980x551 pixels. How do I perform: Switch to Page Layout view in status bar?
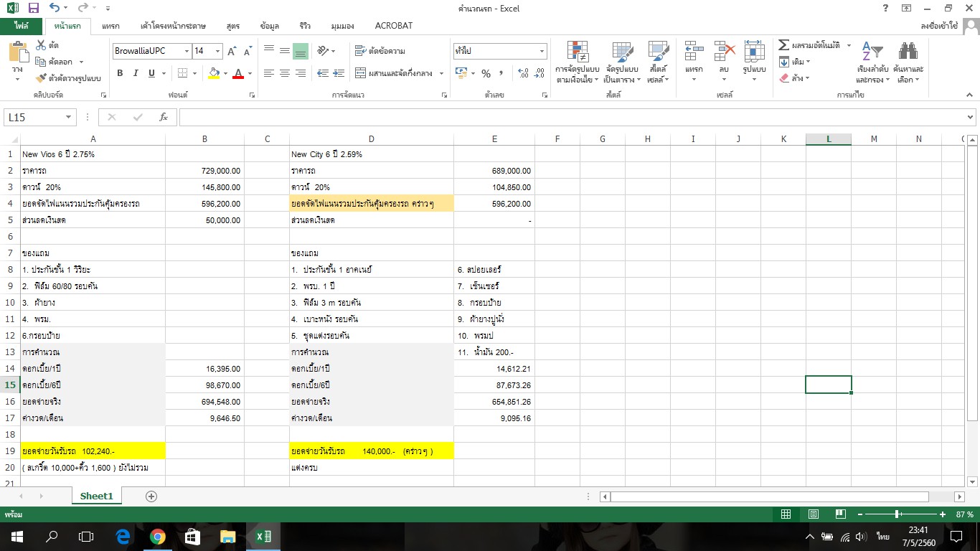[x=813, y=514]
